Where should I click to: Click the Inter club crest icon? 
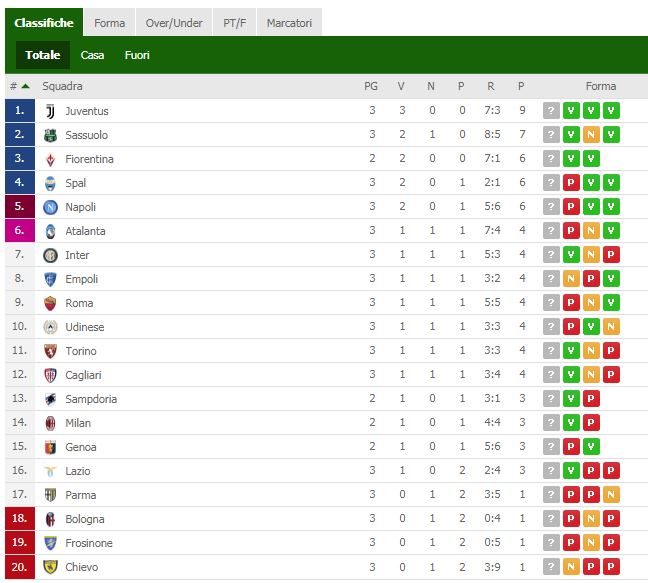[x=50, y=255]
